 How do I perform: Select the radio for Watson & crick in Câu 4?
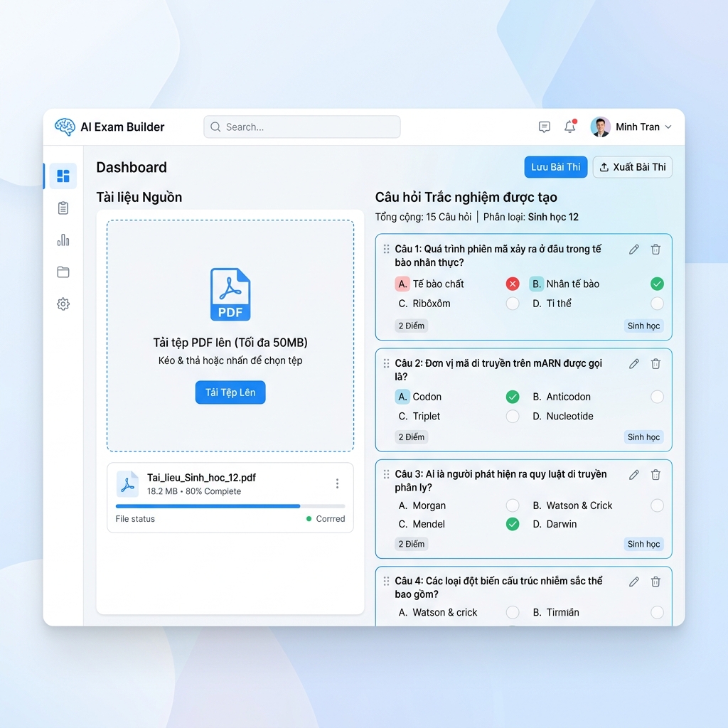(513, 612)
